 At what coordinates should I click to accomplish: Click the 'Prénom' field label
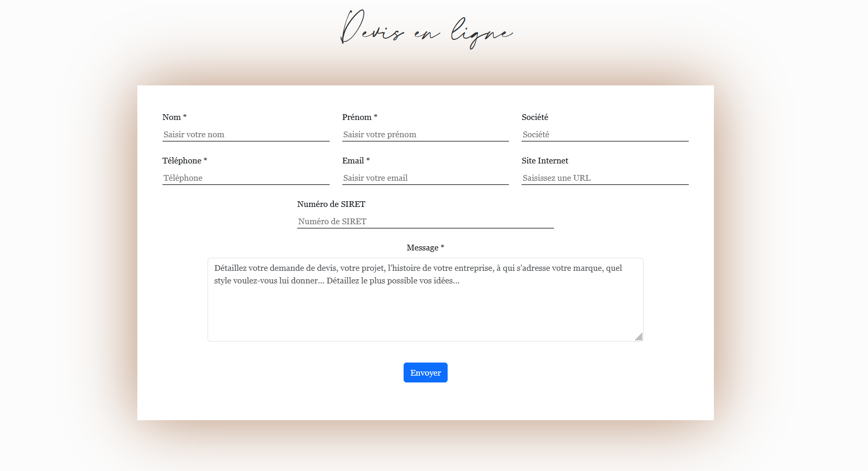(357, 117)
